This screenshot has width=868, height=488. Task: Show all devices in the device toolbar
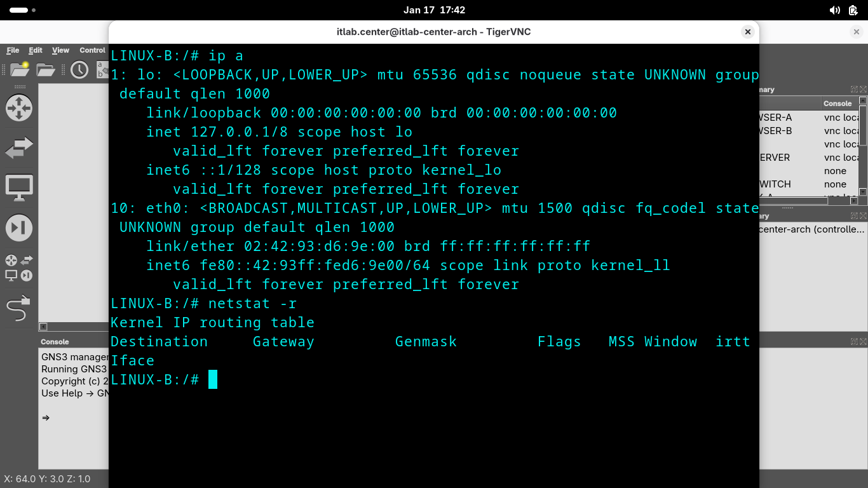pyautogui.click(x=18, y=268)
